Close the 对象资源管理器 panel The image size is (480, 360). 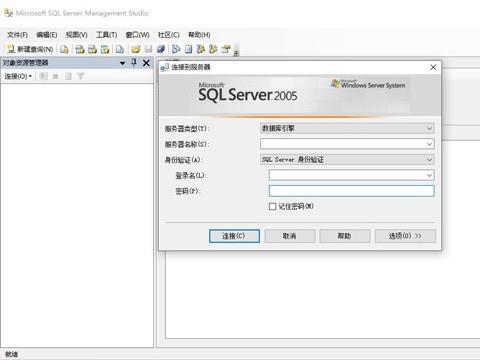point(146,63)
